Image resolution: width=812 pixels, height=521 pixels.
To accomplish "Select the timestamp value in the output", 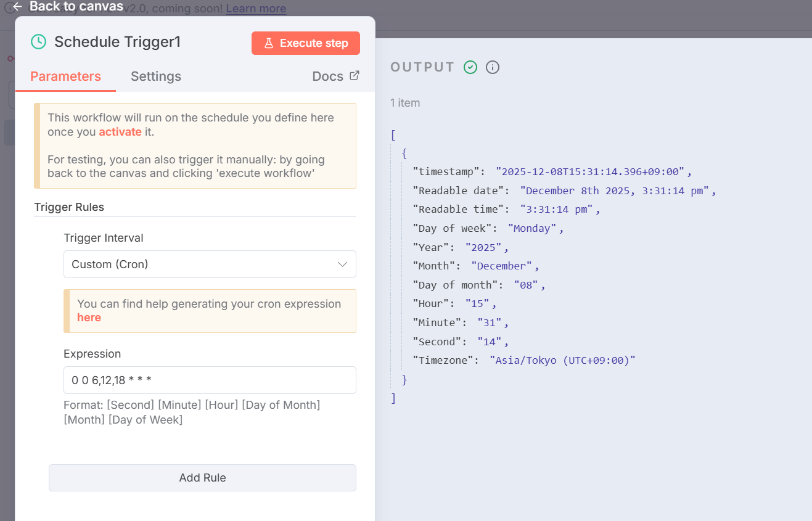I will 590,172.
